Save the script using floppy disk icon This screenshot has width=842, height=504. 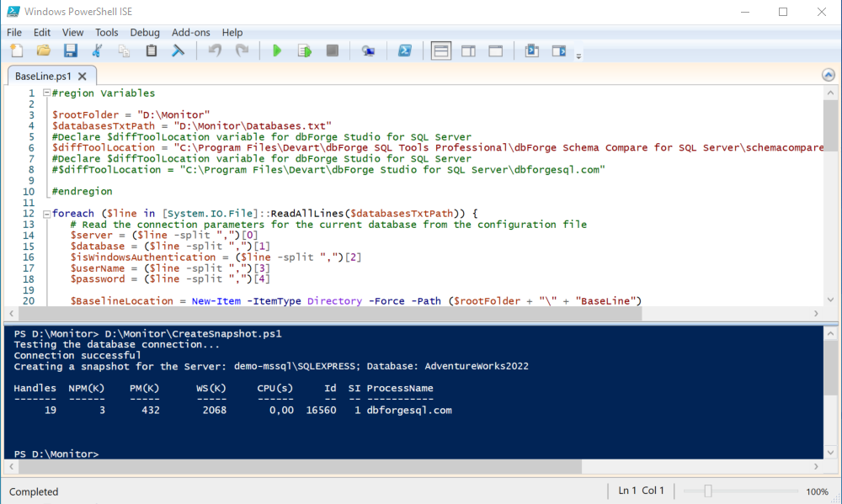coord(71,51)
